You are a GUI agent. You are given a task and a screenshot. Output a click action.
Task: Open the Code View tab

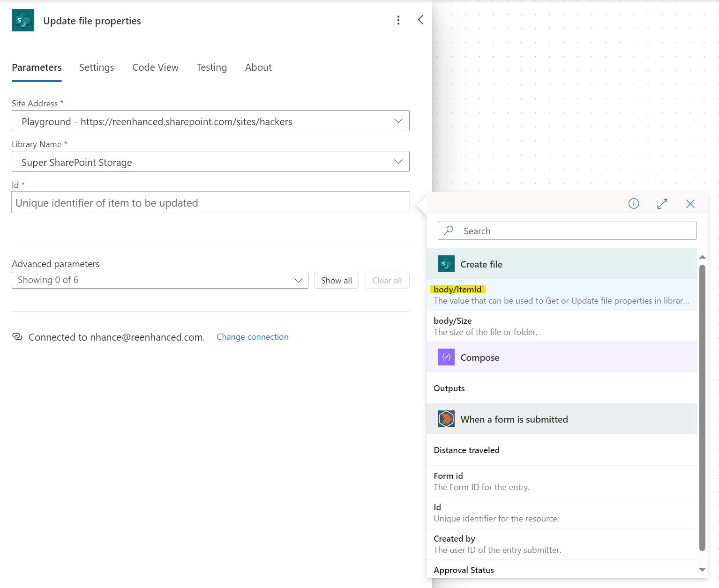155,67
